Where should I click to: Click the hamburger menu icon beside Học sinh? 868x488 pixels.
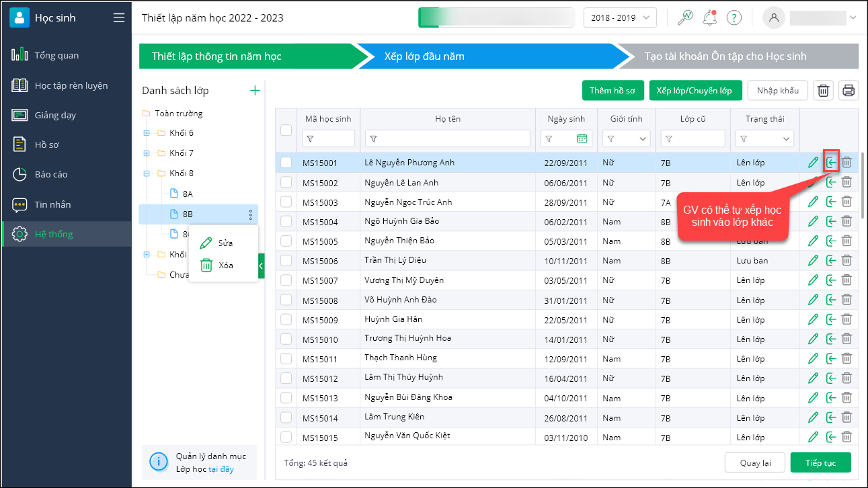(119, 18)
